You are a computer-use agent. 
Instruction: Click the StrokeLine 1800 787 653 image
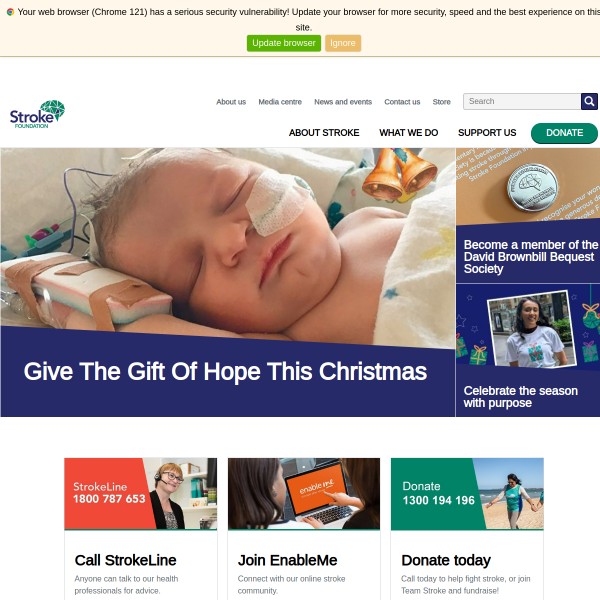coord(140,494)
